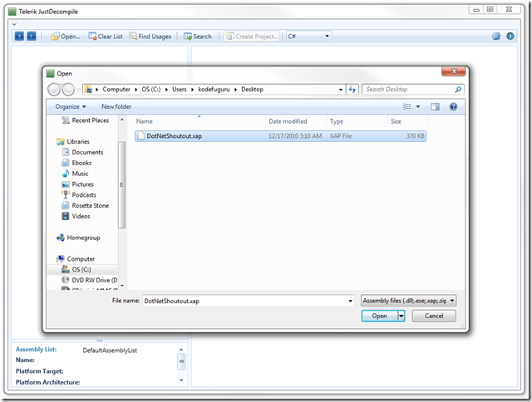Click dialog Back navigation button

point(54,90)
